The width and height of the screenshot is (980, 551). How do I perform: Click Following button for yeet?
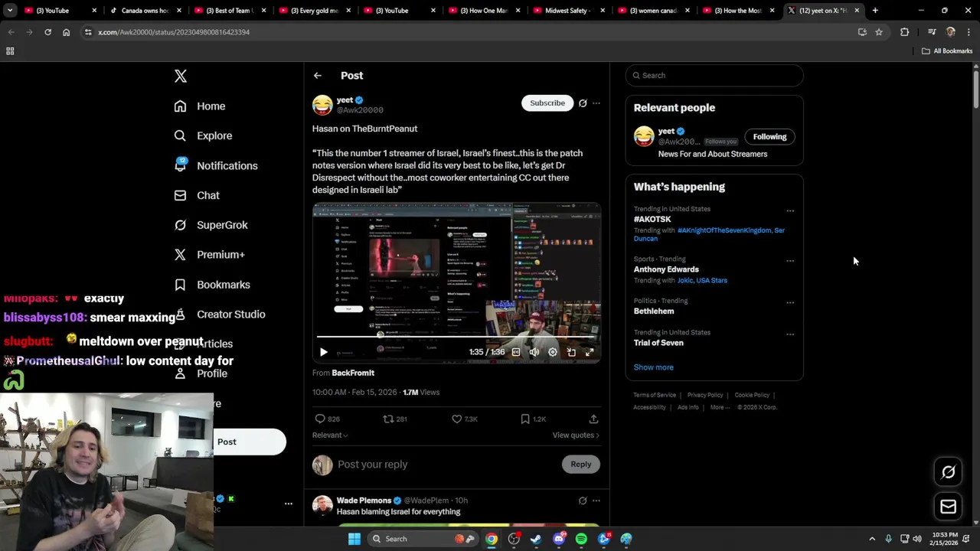pos(769,137)
